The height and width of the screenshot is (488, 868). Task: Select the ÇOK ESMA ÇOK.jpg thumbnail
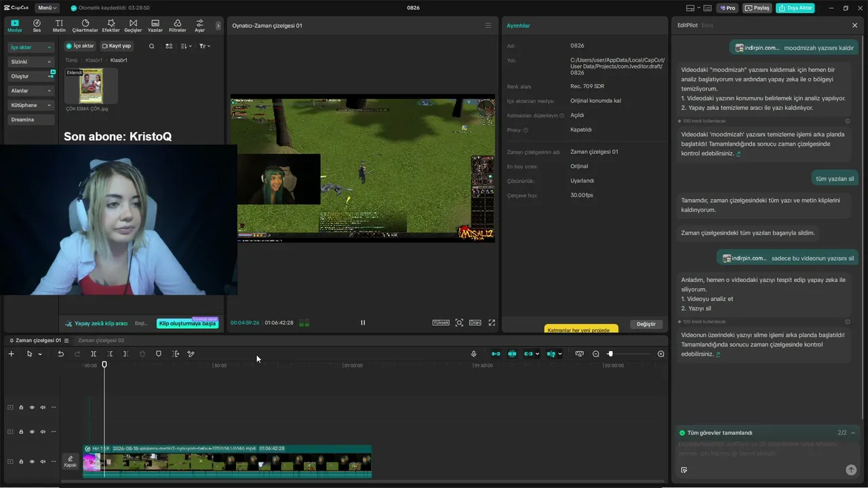point(91,85)
